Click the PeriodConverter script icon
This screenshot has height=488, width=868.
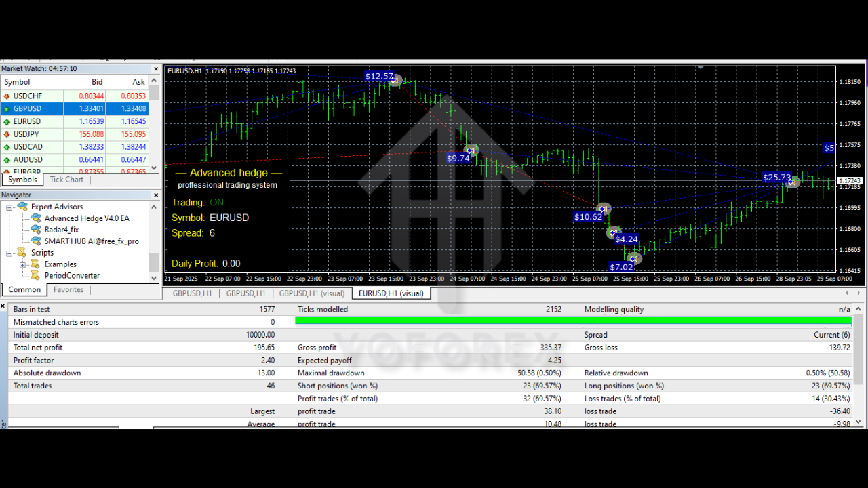coord(35,275)
